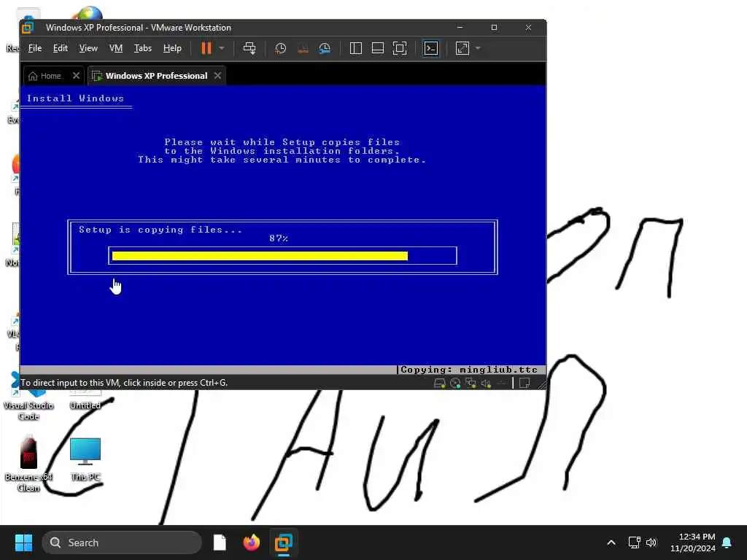Image resolution: width=747 pixels, height=560 pixels.
Task: Click the network adapter status bar icon
Action: [471, 384]
